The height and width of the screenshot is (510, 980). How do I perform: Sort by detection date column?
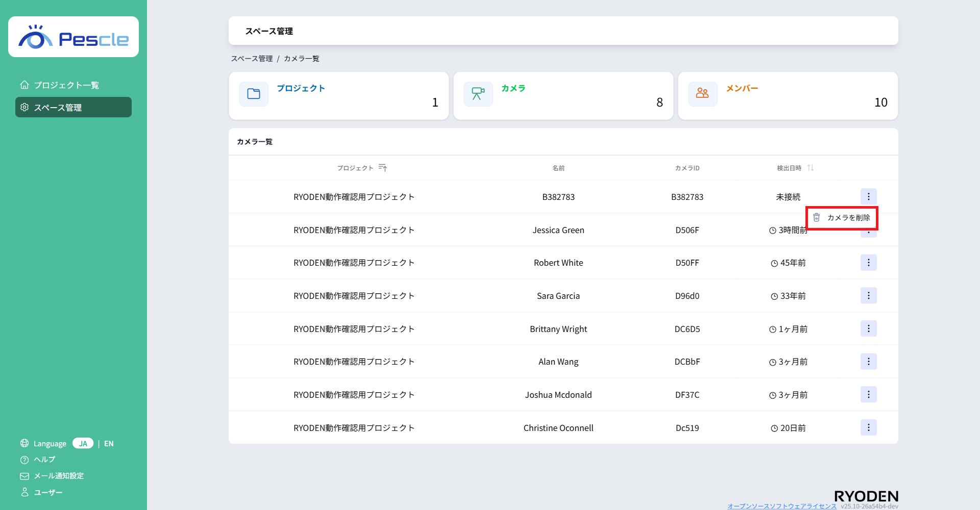pos(810,168)
